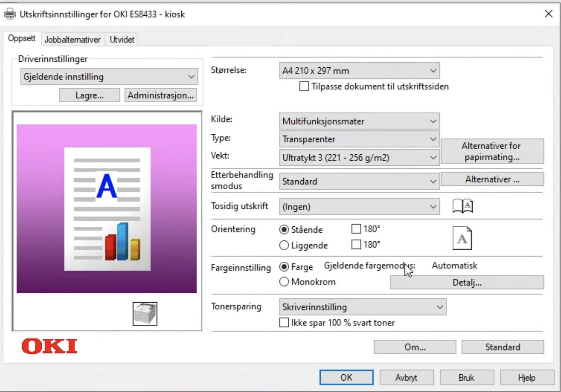Switch to the Jobbalternativer tab
Image resolution: width=561 pixels, height=392 pixels.
pos(72,39)
